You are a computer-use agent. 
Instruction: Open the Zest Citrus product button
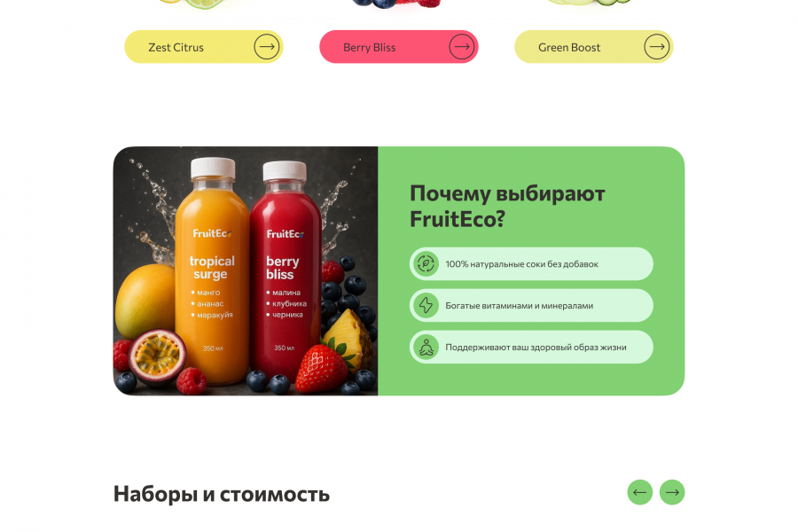[204, 47]
